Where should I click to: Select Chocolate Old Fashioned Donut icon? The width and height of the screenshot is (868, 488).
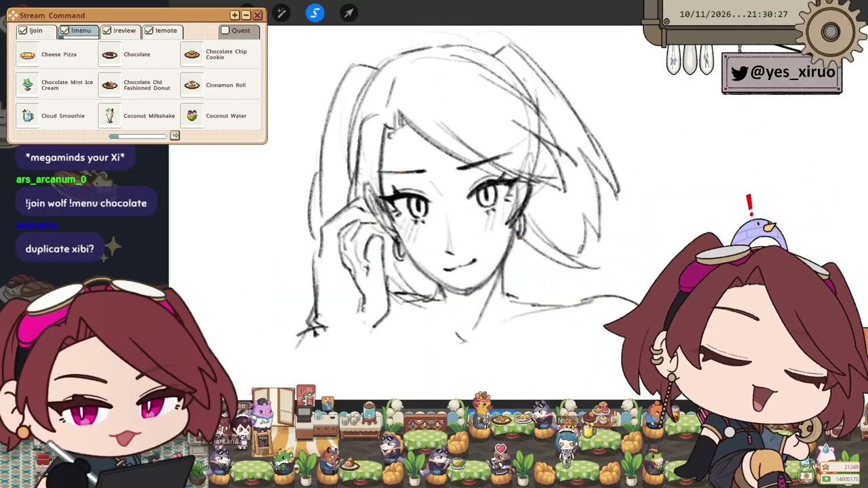(110, 85)
